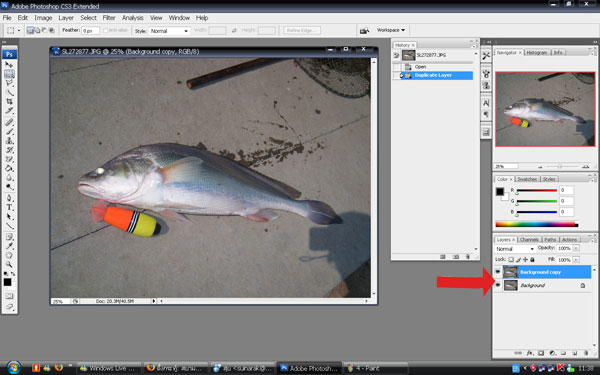Select the Clone Stamp tool
The height and width of the screenshot is (375, 600).
click(x=9, y=140)
